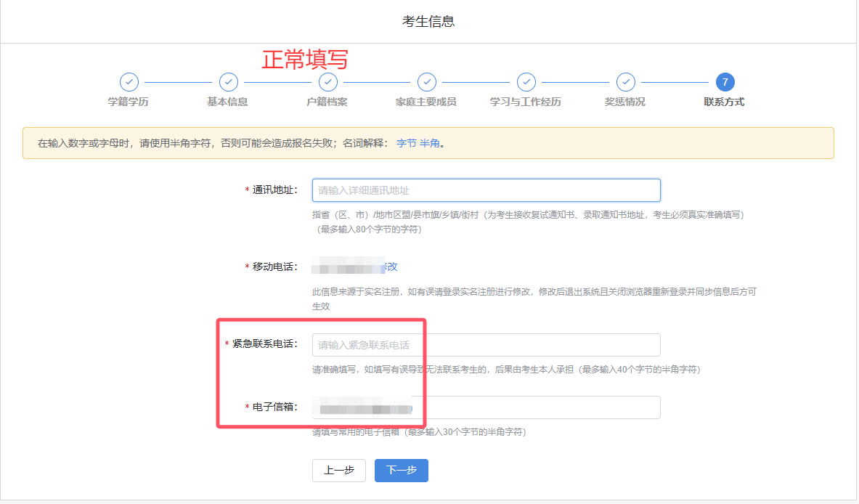Screen dimensions: 859x504
Task: Click the checkmark circle above 学籍学历
Action: [x=129, y=82]
